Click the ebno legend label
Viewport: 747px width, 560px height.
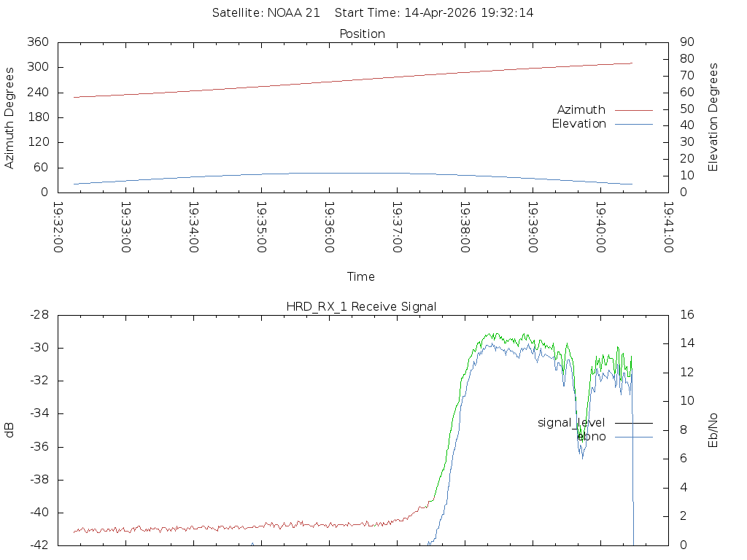pos(592,436)
